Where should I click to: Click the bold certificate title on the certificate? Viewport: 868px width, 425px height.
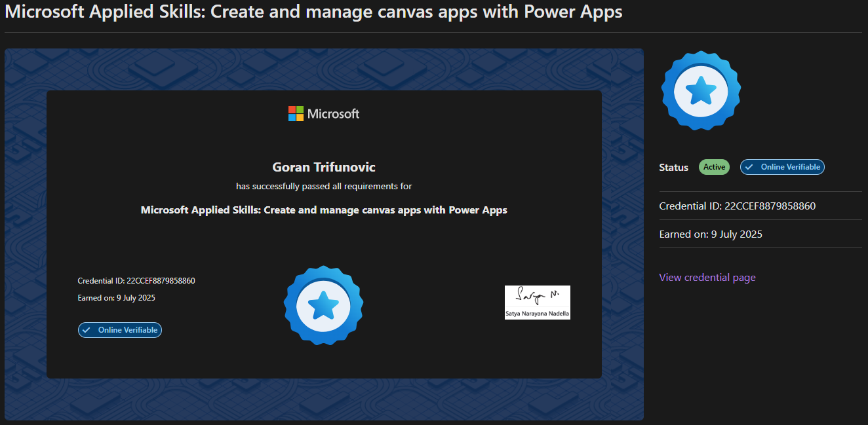pos(324,210)
